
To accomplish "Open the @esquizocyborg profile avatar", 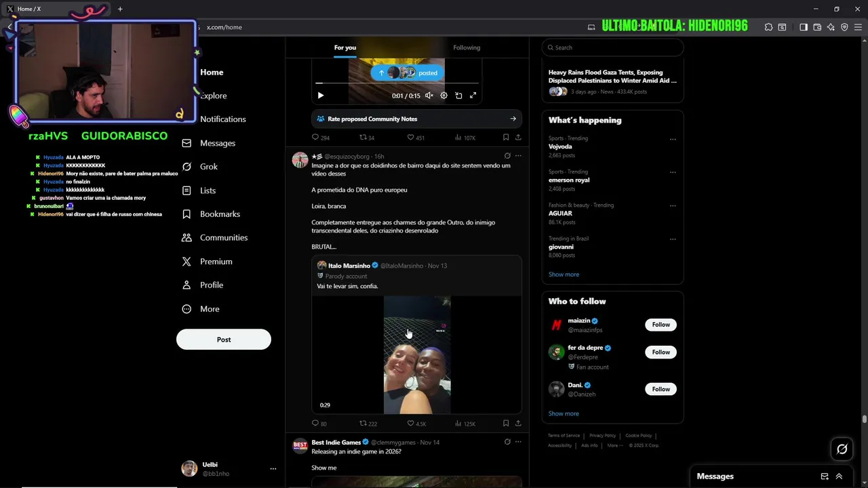I will point(300,160).
